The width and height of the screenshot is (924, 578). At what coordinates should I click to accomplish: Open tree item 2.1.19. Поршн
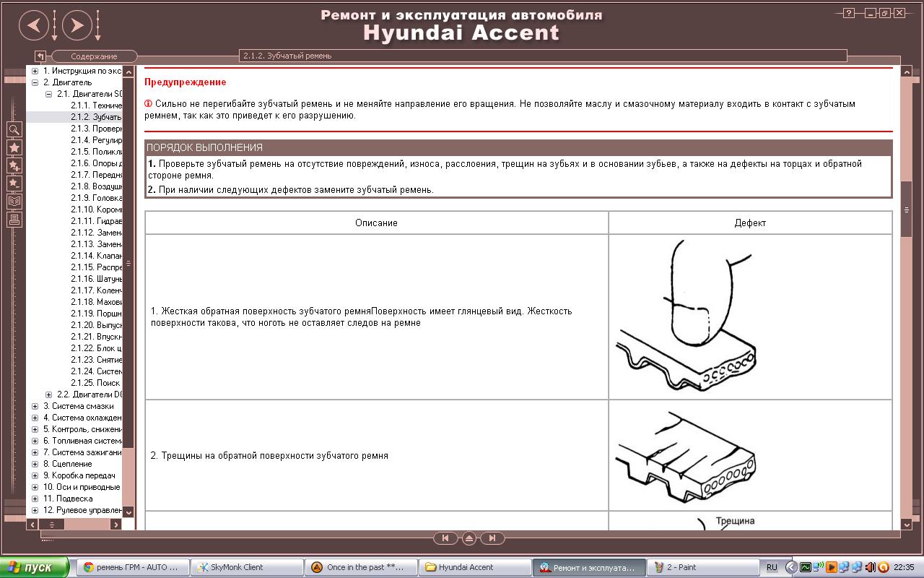tap(96, 314)
